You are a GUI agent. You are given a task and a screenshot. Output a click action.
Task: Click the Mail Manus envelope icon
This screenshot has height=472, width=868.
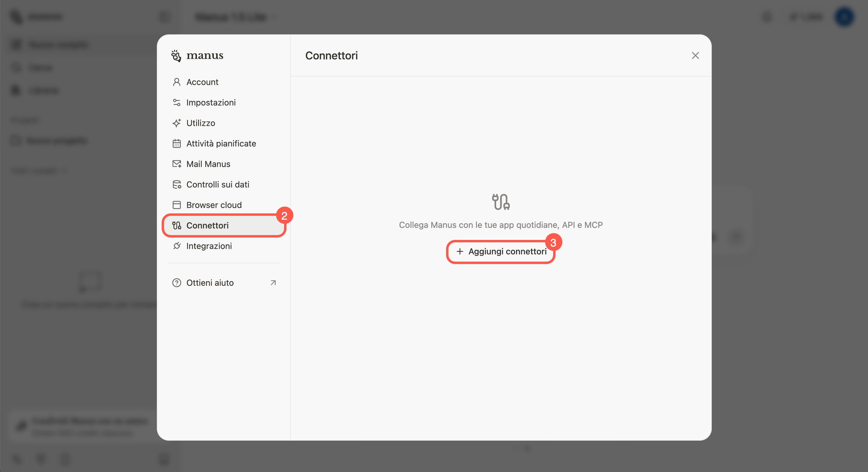(176, 164)
